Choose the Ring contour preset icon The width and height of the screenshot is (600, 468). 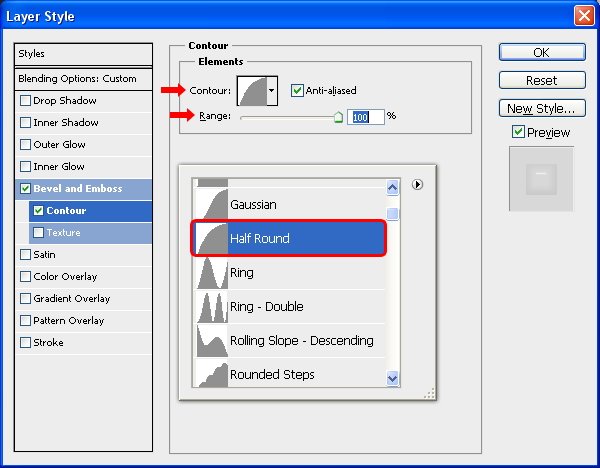211,273
